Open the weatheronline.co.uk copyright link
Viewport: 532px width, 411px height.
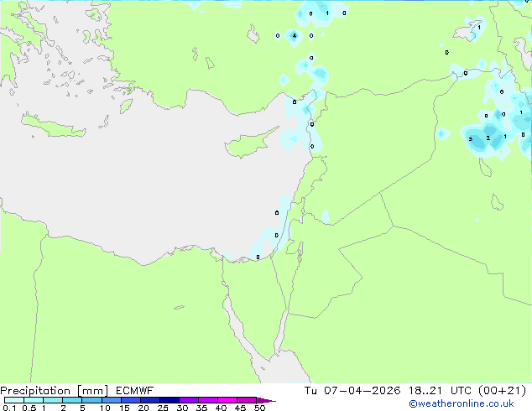462,403
